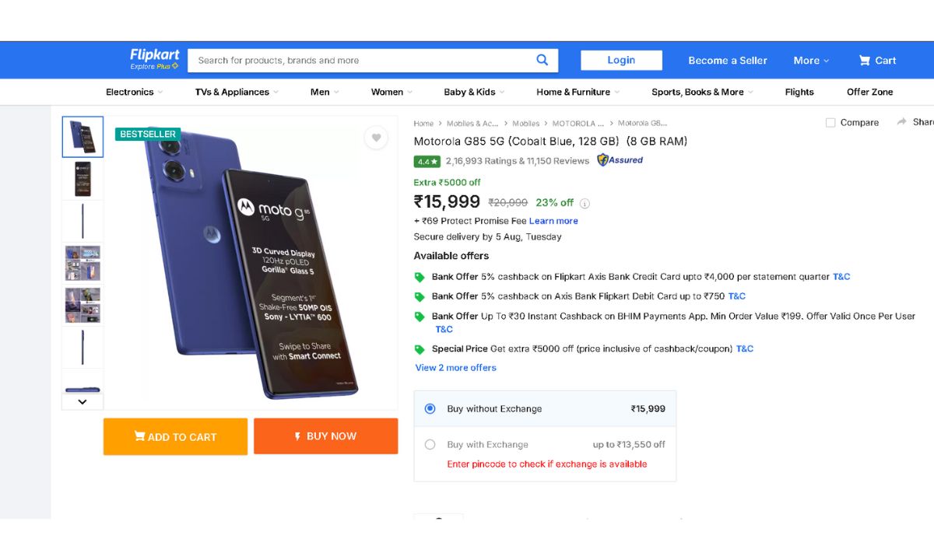Open the Offer Zone menu item
Image resolution: width=934 pixels, height=560 pixels.
[869, 92]
